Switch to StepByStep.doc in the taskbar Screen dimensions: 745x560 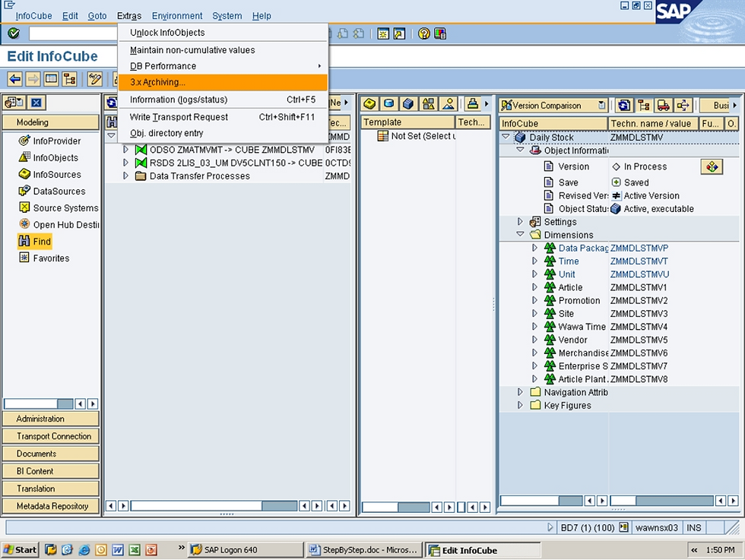pyautogui.click(x=364, y=550)
